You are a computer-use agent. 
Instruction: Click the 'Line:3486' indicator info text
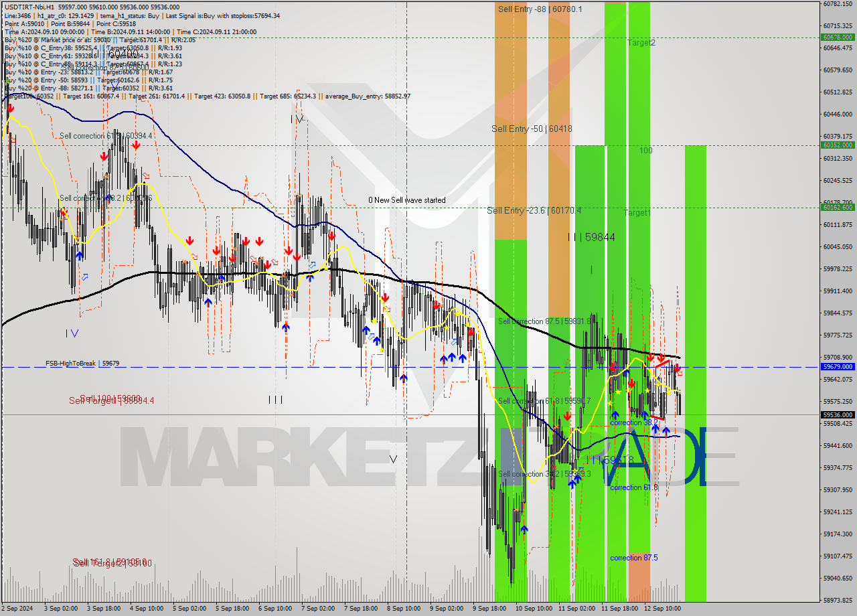point(17,15)
